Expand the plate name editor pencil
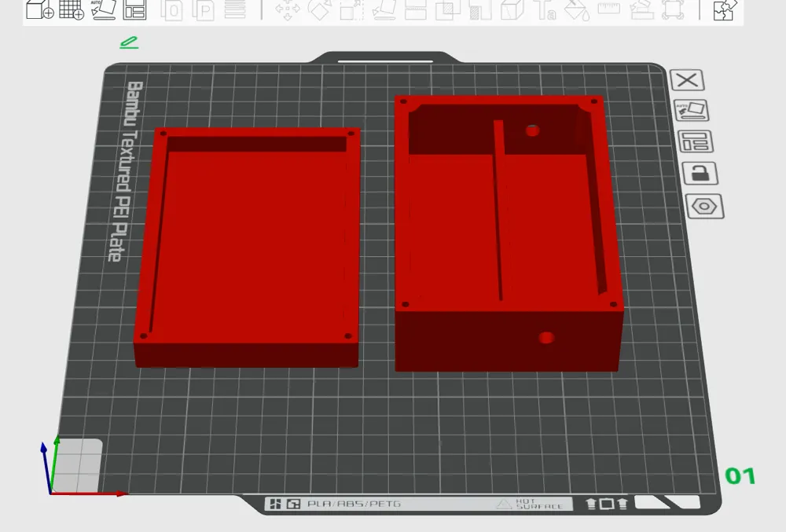 (129, 42)
